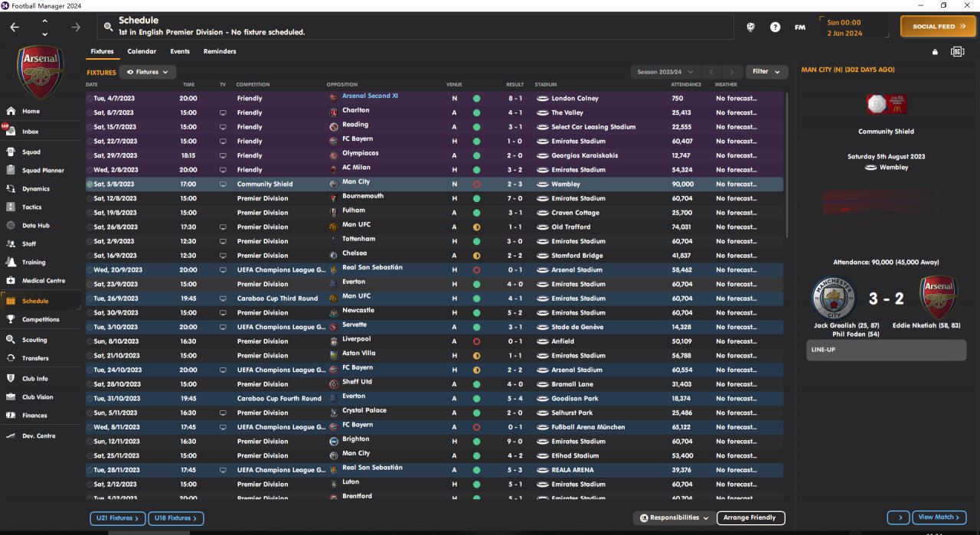
Task: Go to Scouting in sidebar
Action: tap(34, 340)
